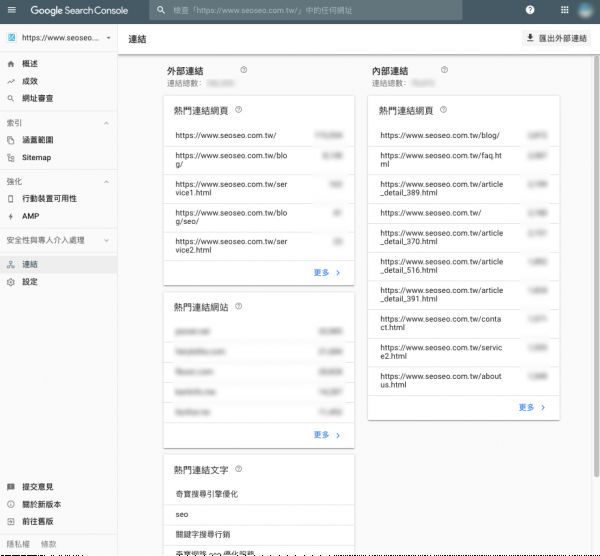Click the gear icon beside 設定
600x556 pixels.
coord(11,282)
